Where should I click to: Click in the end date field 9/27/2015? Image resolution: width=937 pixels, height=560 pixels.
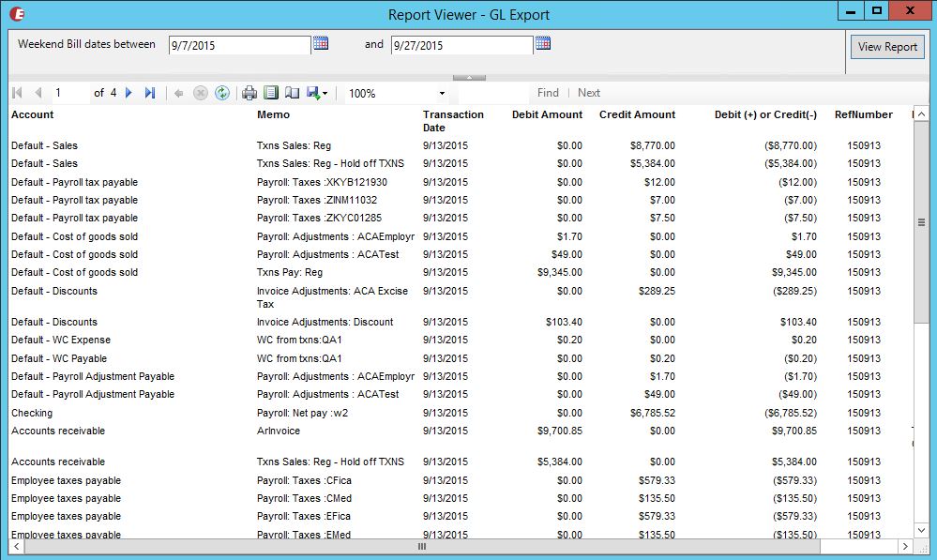[461, 45]
